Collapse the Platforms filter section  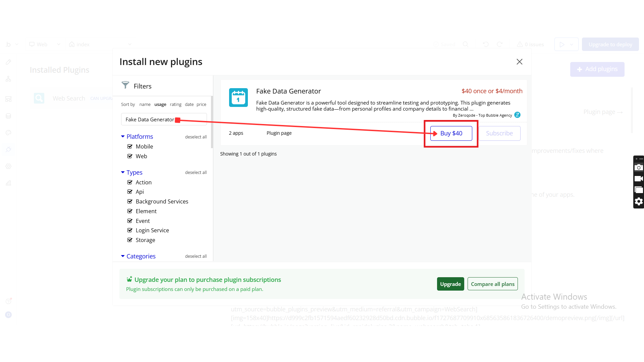pyautogui.click(x=123, y=136)
